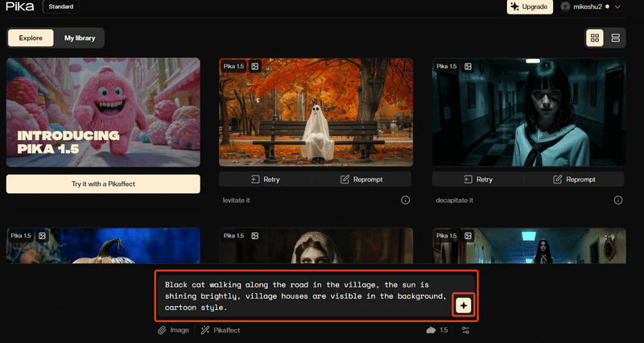Click image icon on blue-lit corridor card

pyautogui.click(x=469, y=236)
